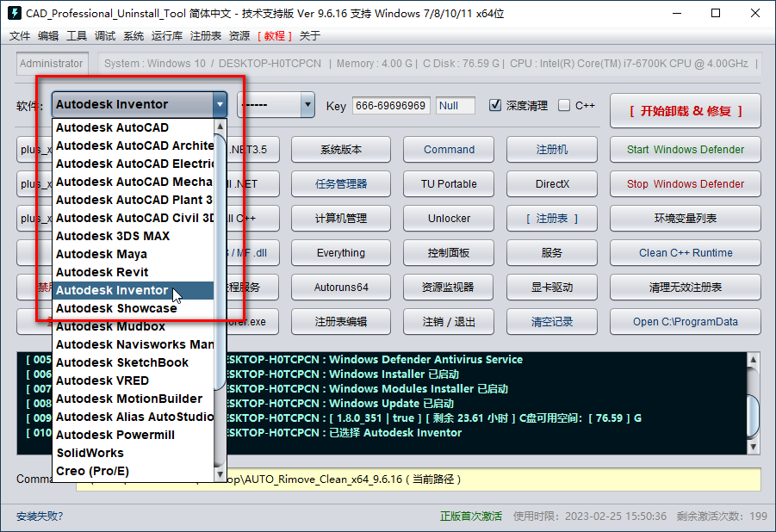Choose Autodesk Revit in list

click(x=133, y=272)
